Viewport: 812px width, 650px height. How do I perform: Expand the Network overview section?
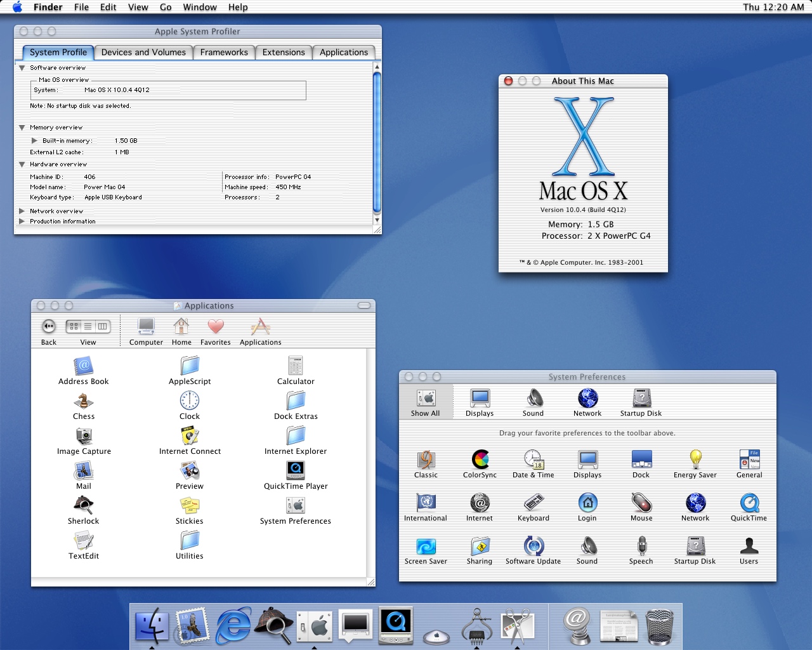click(22, 211)
